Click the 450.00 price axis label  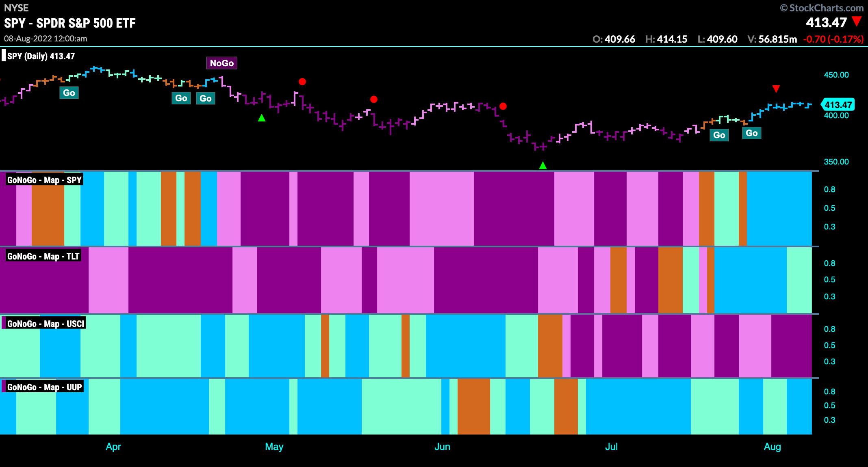coord(836,75)
